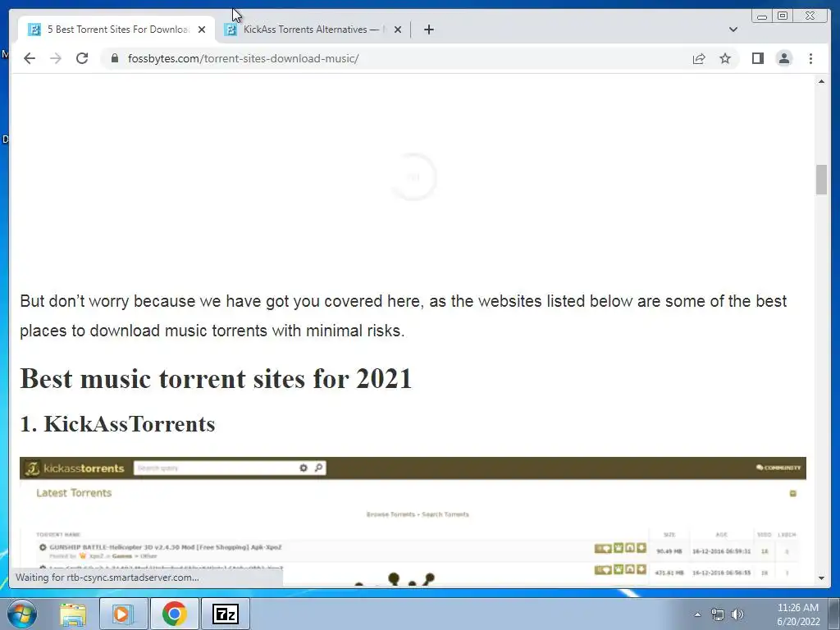Click the 'But don't worry' paragraph text
The width and height of the screenshot is (840, 630).
pyautogui.click(x=403, y=316)
